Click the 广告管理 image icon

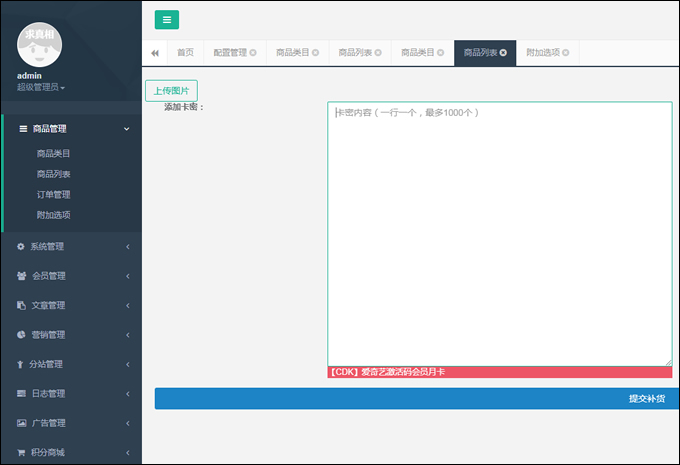point(21,423)
